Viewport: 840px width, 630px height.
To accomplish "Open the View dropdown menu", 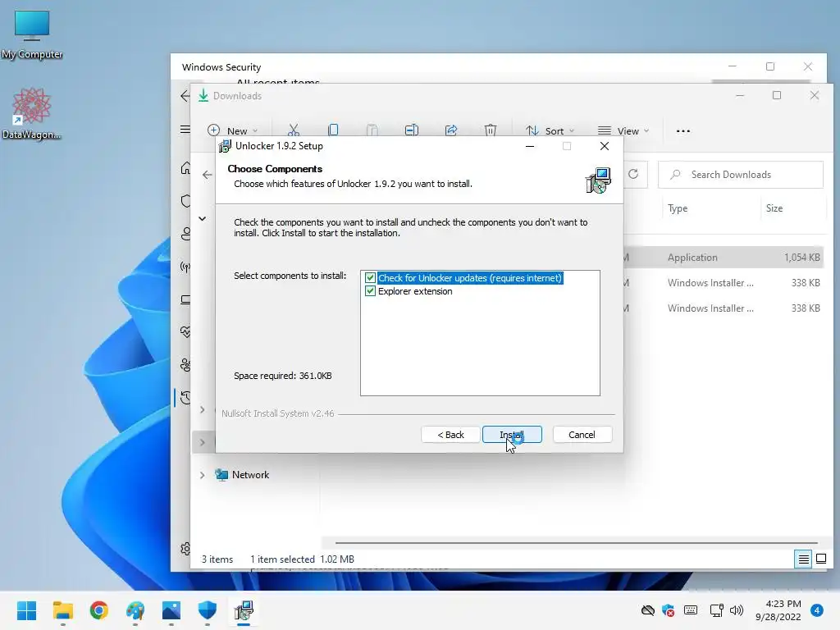I will pyautogui.click(x=623, y=130).
